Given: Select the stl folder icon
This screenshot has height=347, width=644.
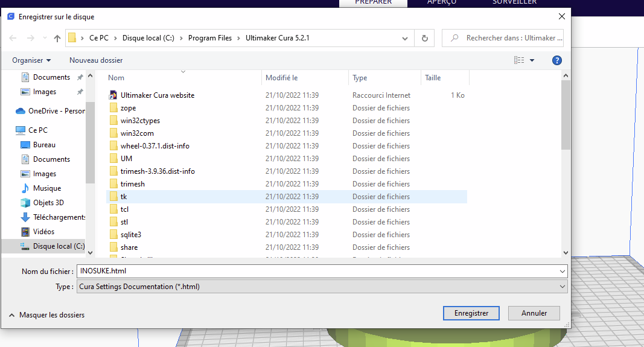Looking at the screenshot, I should [113, 222].
